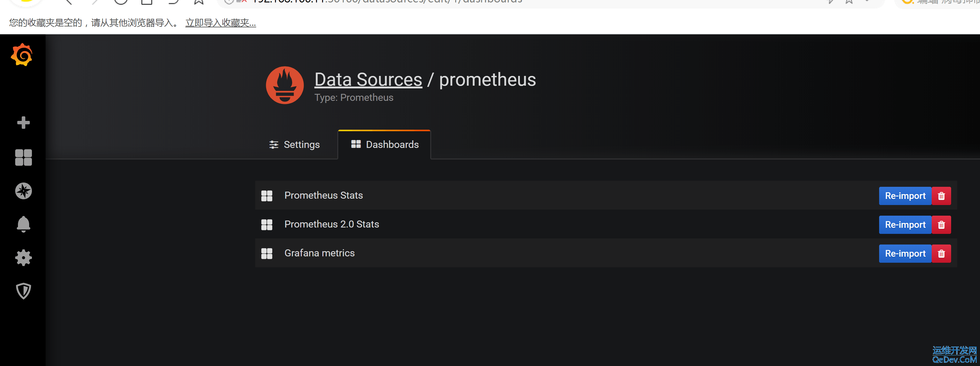Click the Prometheus flame logo
Image resolution: width=980 pixels, height=366 pixels.
point(284,85)
